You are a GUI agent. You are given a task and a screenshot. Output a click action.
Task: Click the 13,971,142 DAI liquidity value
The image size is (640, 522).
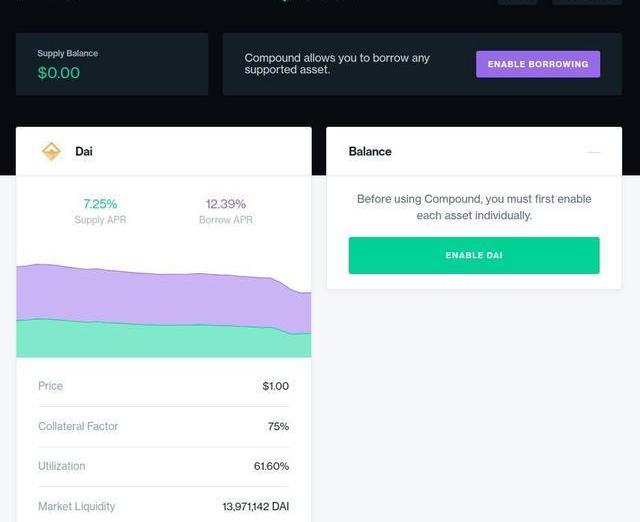256,506
